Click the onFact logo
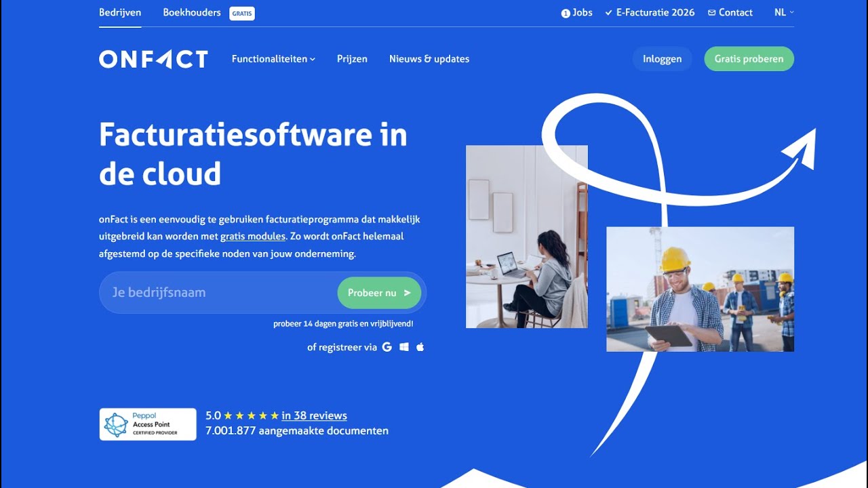The width and height of the screenshot is (868, 488). 153,59
